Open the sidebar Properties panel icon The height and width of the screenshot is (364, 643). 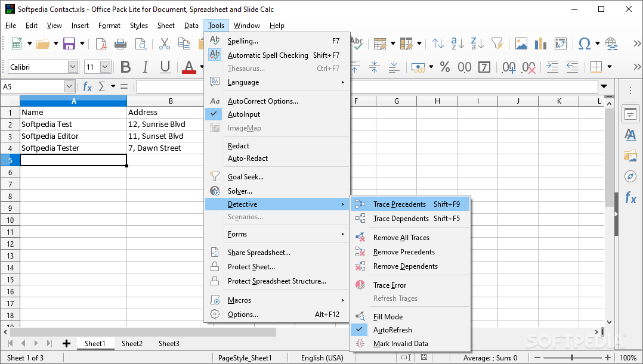point(630,114)
